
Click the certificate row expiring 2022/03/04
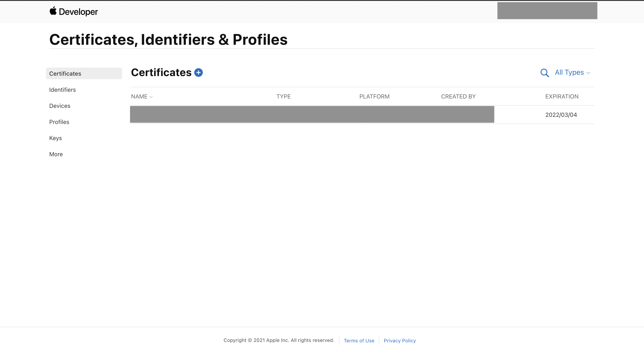click(561, 115)
